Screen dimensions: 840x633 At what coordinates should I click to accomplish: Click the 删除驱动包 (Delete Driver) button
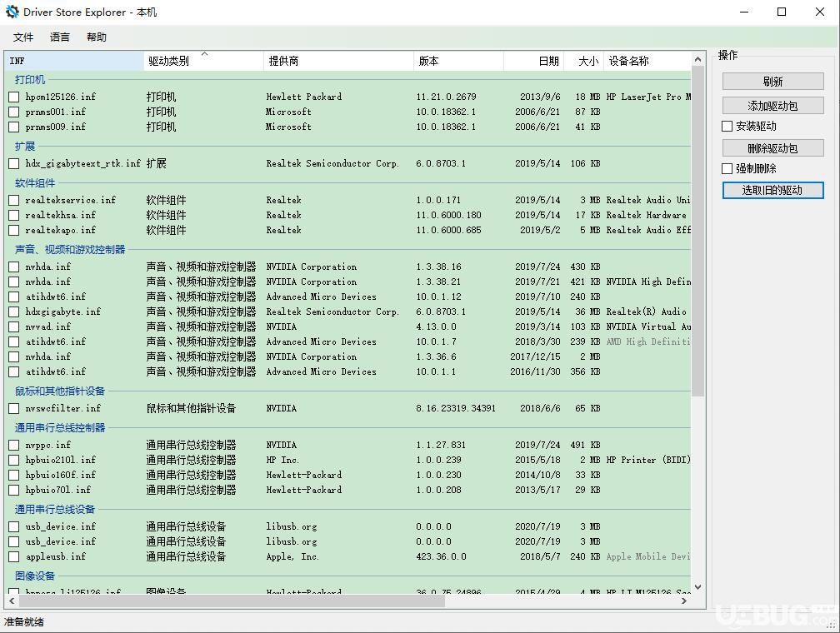[772, 147]
